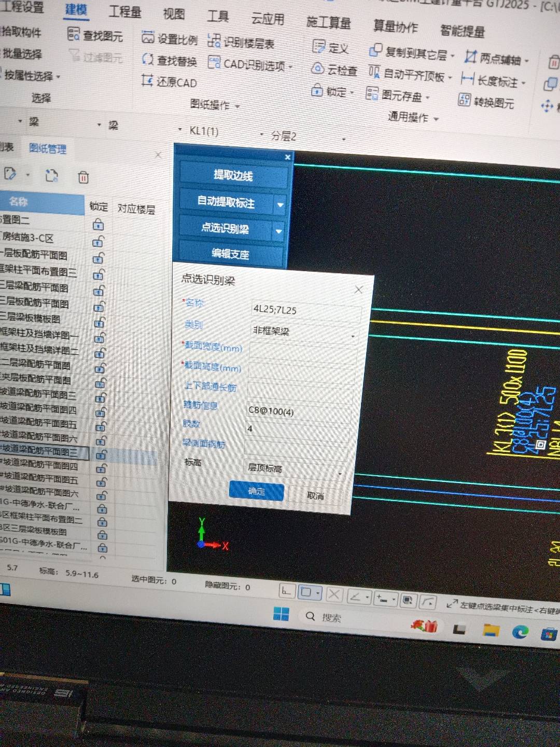Click the 编辑支座 button
Image resolution: width=560 pixels, height=747 pixels.
click(231, 254)
